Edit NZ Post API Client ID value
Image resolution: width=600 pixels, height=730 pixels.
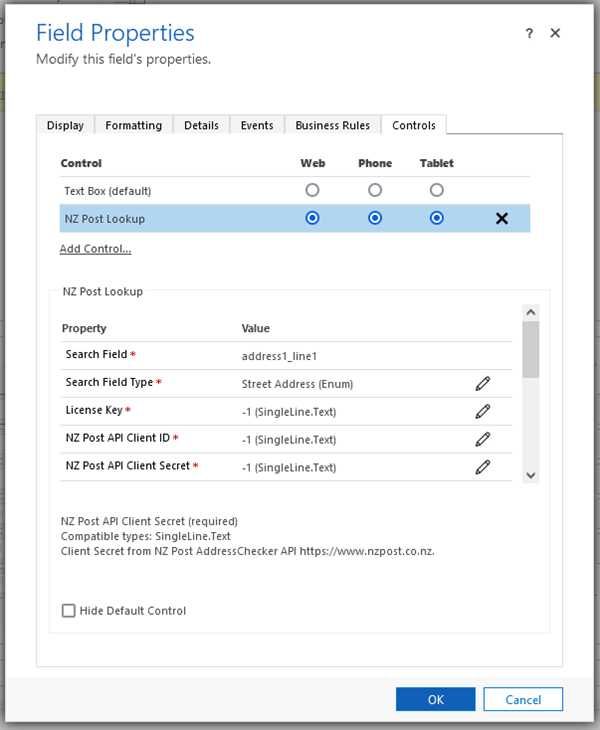[483, 439]
